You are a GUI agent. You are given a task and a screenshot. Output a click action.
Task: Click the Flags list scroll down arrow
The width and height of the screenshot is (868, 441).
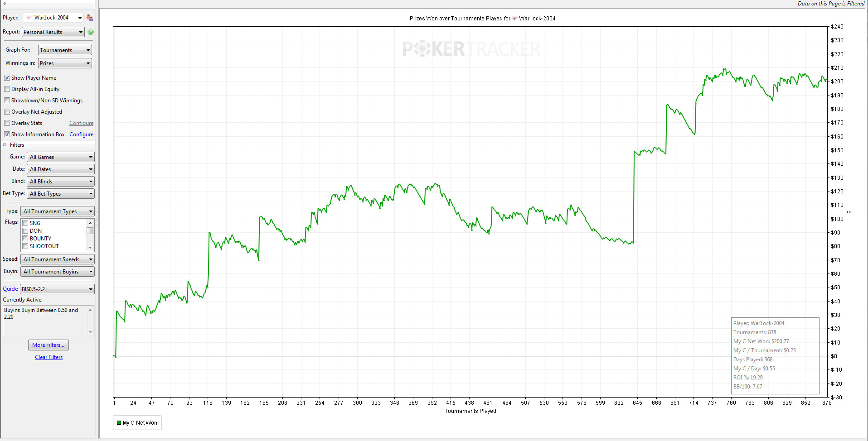point(90,247)
